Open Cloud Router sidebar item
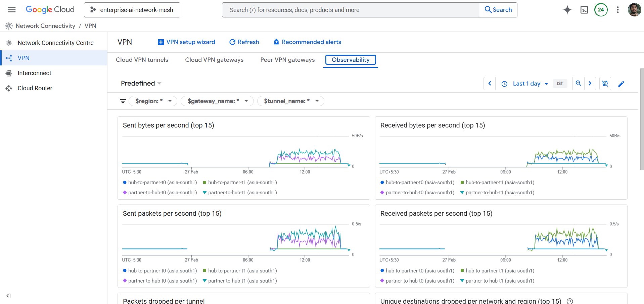Screen dimensions: 644x304 [54, 88]
